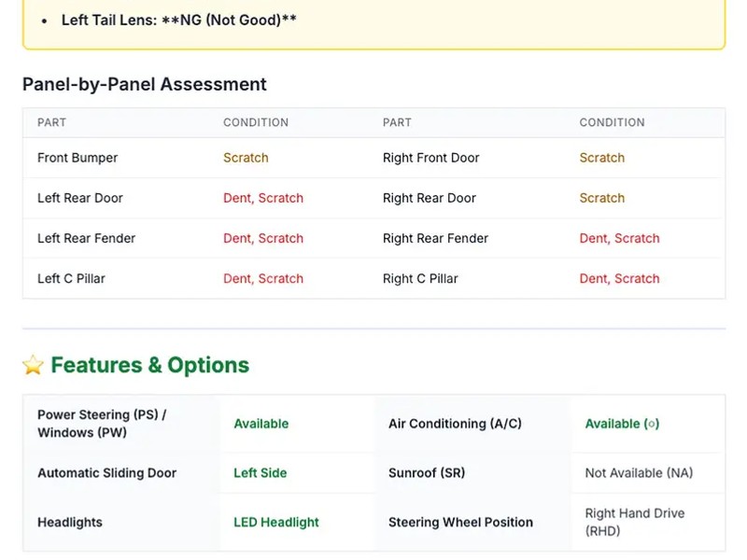Click the Right Front Door part cell
The height and width of the screenshot is (560, 747).
pos(430,158)
